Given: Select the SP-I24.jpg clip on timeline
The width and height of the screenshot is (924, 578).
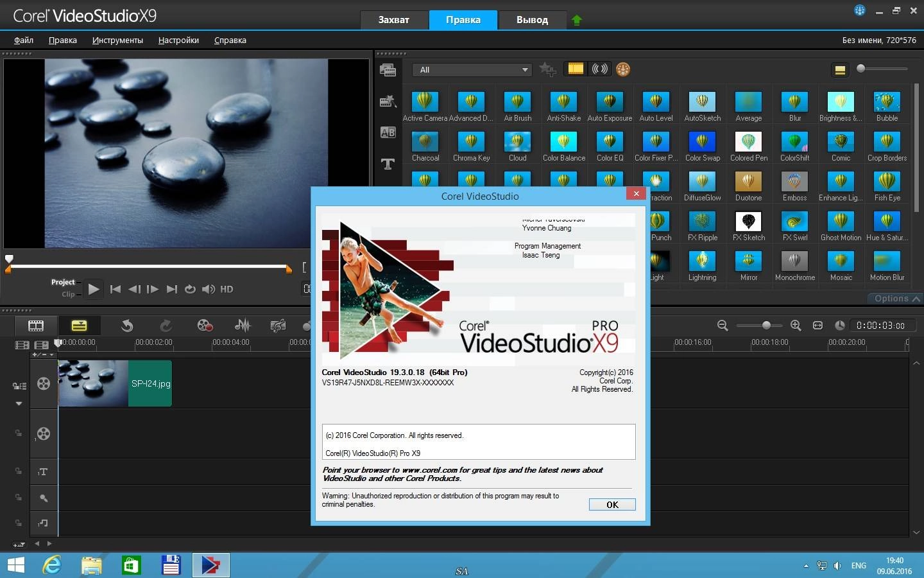Looking at the screenshot, I should (x=115, y=383).
